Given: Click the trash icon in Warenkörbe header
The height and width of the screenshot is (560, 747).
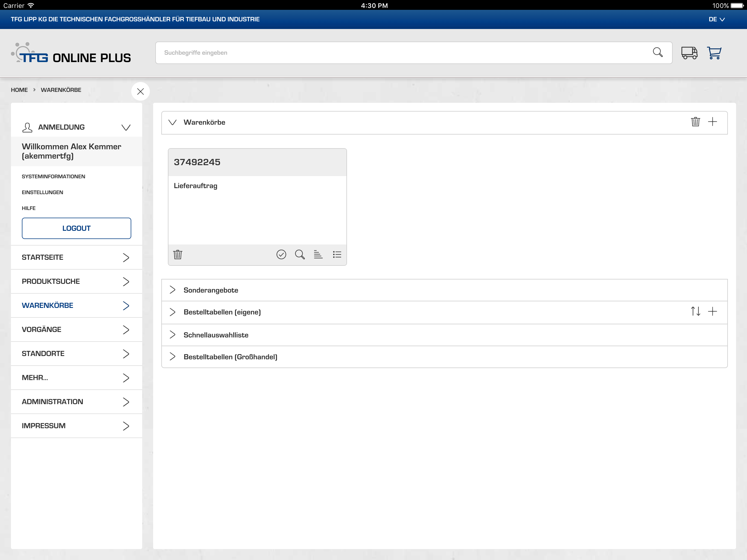Looking at the screenshot, I should pos(695,122).
